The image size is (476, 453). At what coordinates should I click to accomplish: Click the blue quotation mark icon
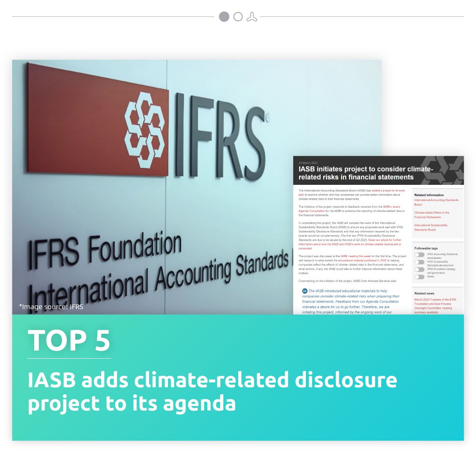click(305, 291)
